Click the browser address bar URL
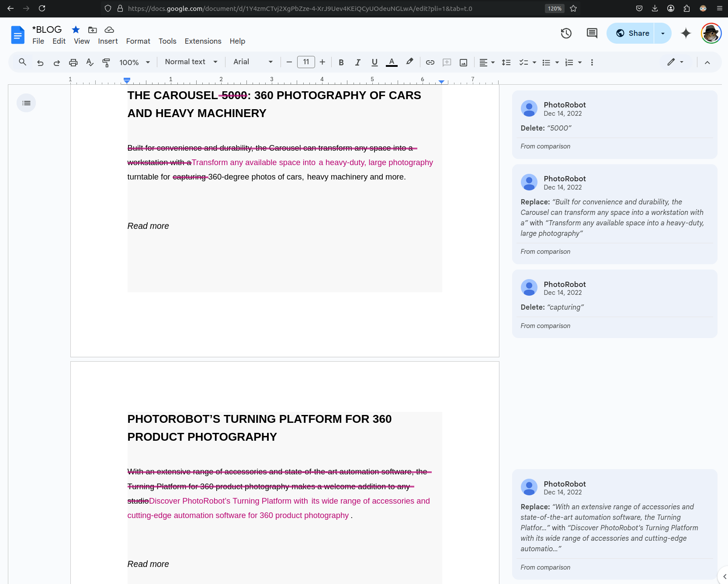This screenshot has width=728, height=584. [x=300, y=8]
